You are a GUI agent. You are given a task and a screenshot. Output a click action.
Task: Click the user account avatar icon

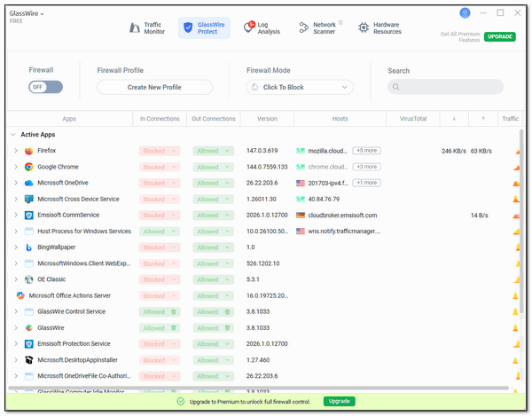(465, 13)
